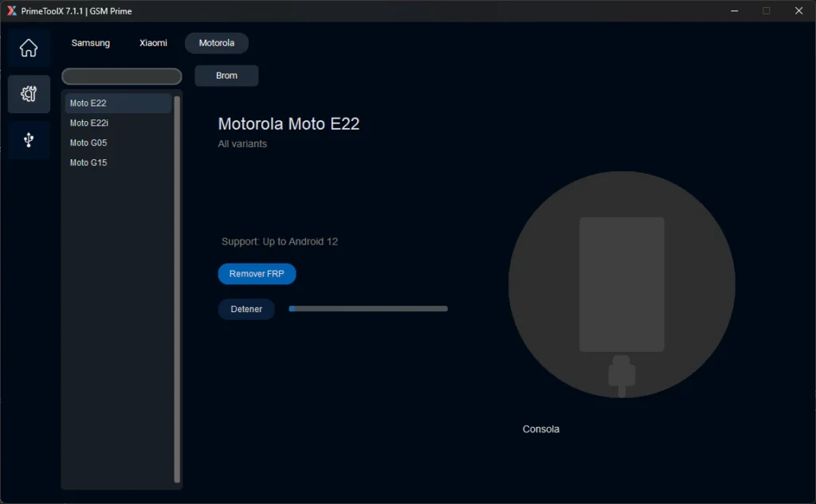Select the Motorola tab
Viewport: 816px width, 504px height.
pos(217,43)
